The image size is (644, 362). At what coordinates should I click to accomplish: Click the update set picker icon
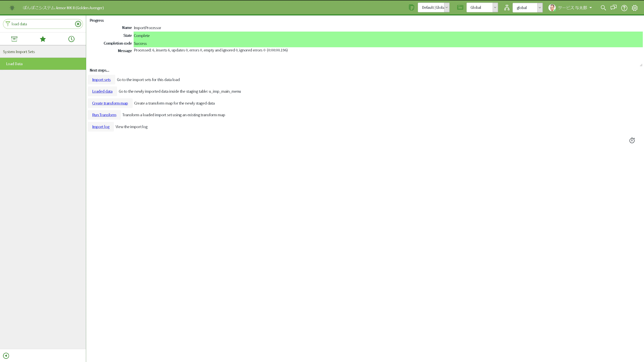(x=411, y=7)
